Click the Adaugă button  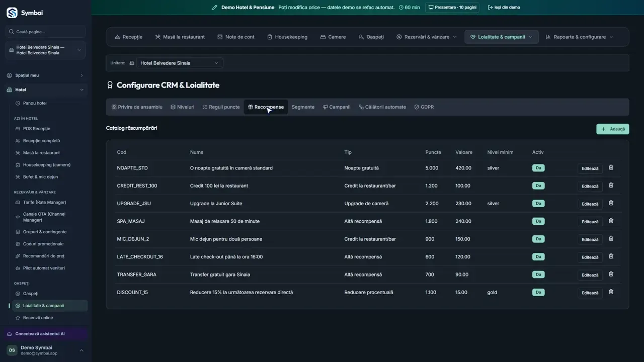[613, 129]
